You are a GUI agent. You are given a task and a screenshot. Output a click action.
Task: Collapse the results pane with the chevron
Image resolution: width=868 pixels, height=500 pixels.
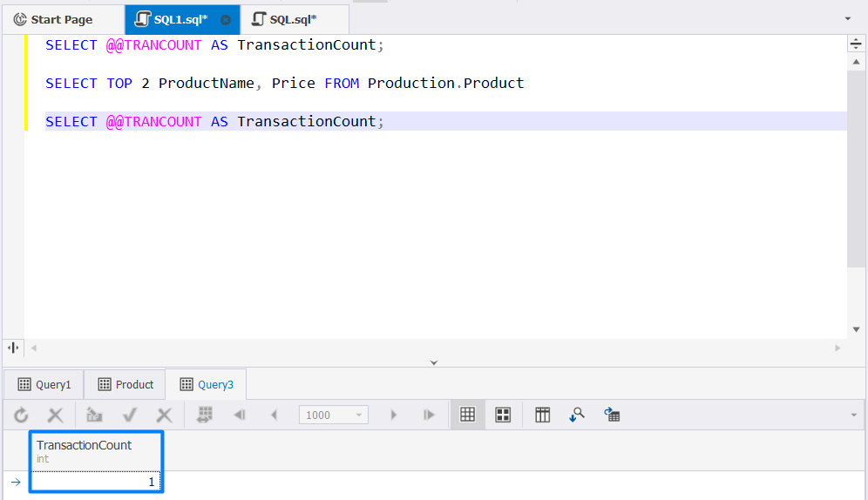tap(434, 363)
